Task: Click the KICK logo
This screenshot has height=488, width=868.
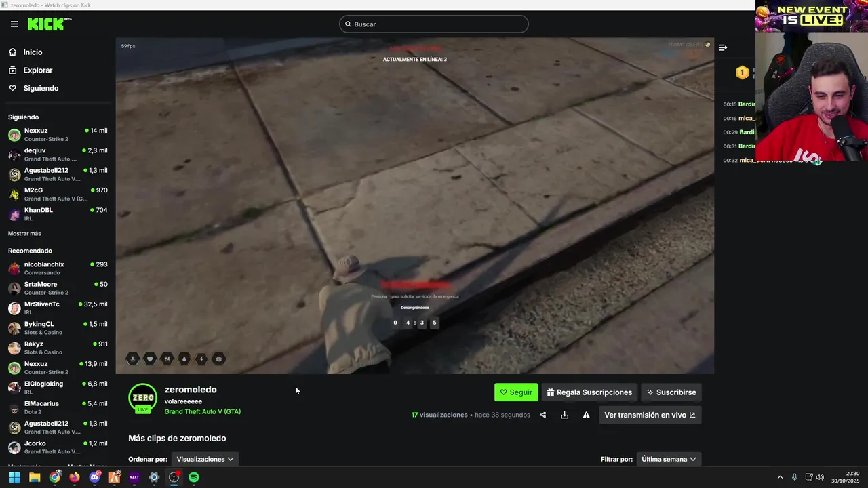Action: click(x=50, y=24)
